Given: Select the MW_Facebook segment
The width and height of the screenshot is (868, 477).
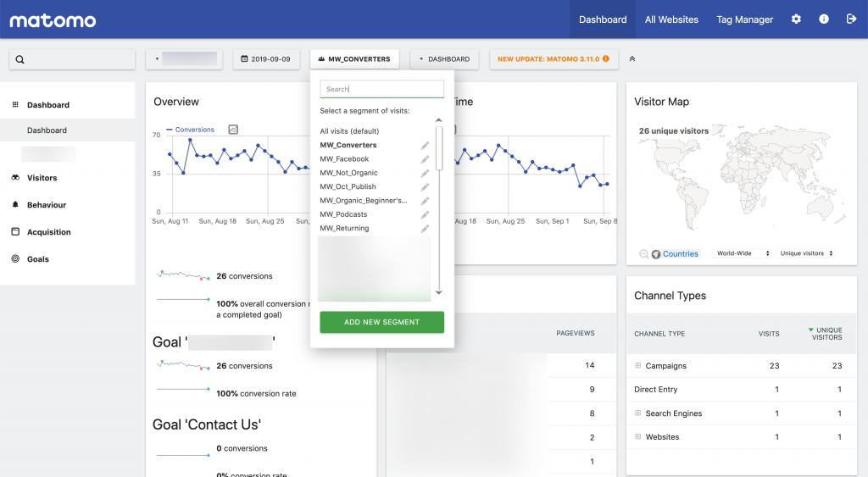Looking at the screenshot, I should pos(344,158).
